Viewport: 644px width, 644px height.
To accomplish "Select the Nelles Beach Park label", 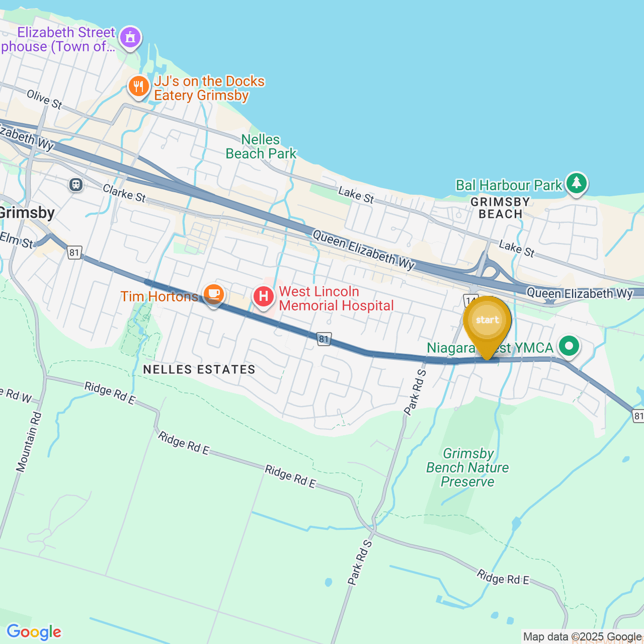I will tap(261, 146).
